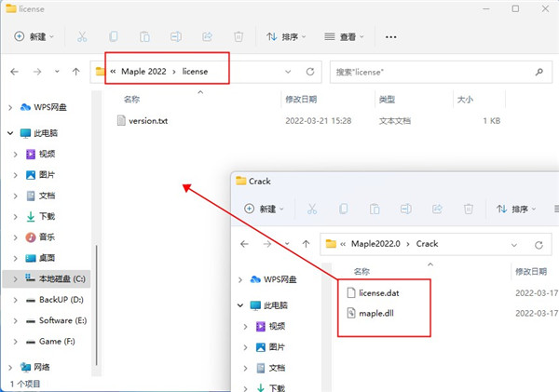The image size is (559, 392).
Task: Click Rename icon in Crack window toolbar
Action: click(x=405, y=209)
